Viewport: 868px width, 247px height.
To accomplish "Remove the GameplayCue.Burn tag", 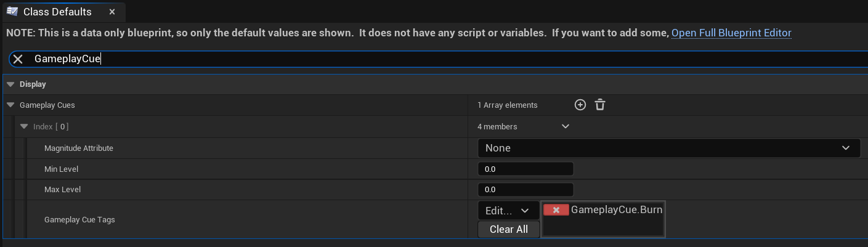I will tap(556, 210).
